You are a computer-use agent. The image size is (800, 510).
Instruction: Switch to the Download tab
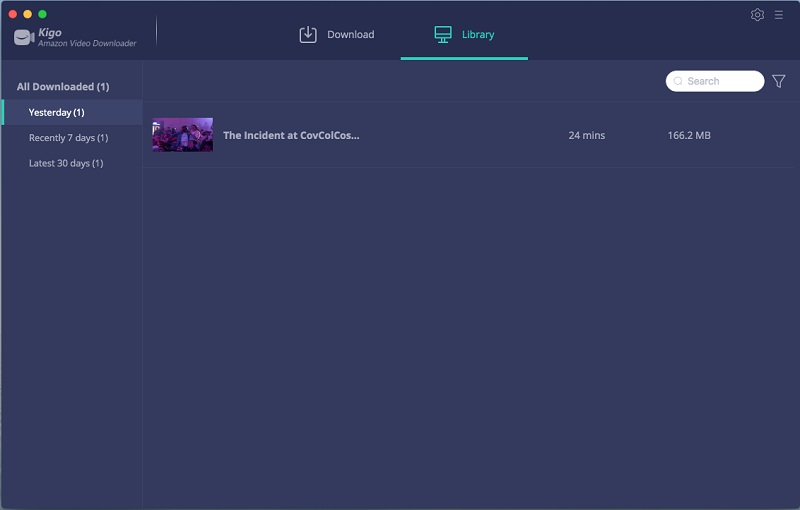pyautogui.click(x=337, y=35)
